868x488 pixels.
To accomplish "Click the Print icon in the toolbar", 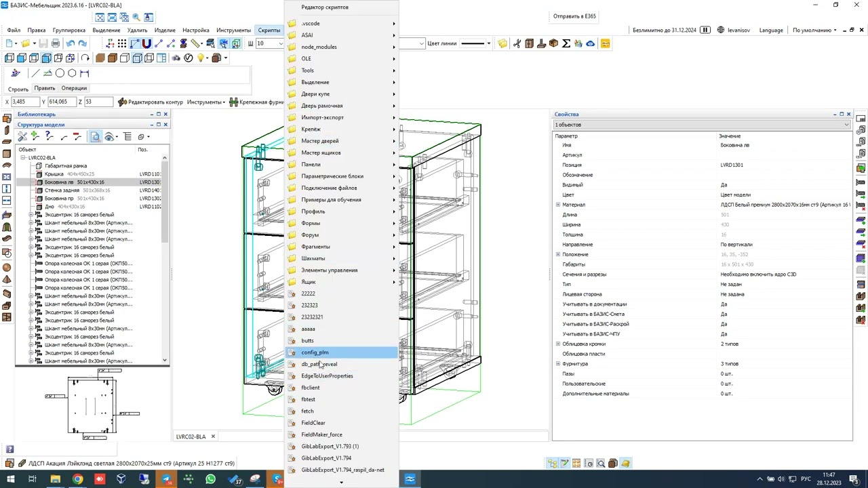I will [56, 43].
